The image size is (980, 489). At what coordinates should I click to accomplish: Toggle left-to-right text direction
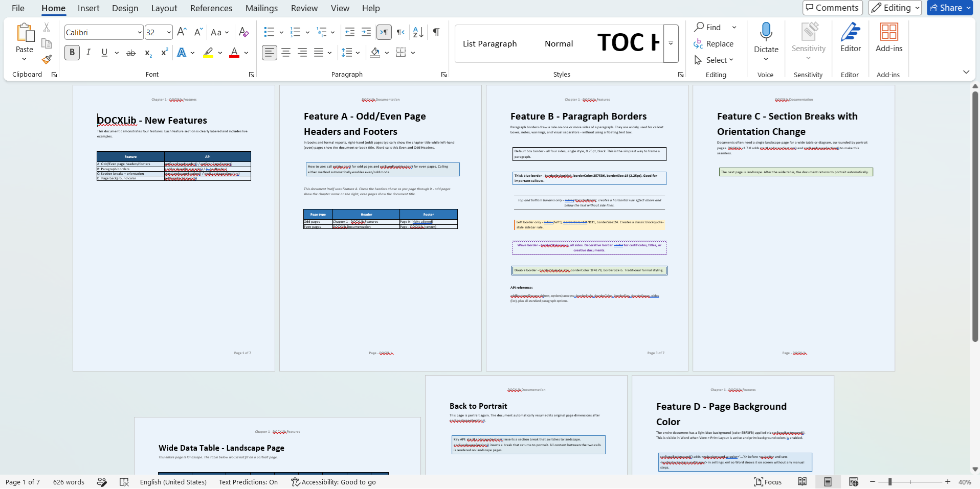(384, 32)
